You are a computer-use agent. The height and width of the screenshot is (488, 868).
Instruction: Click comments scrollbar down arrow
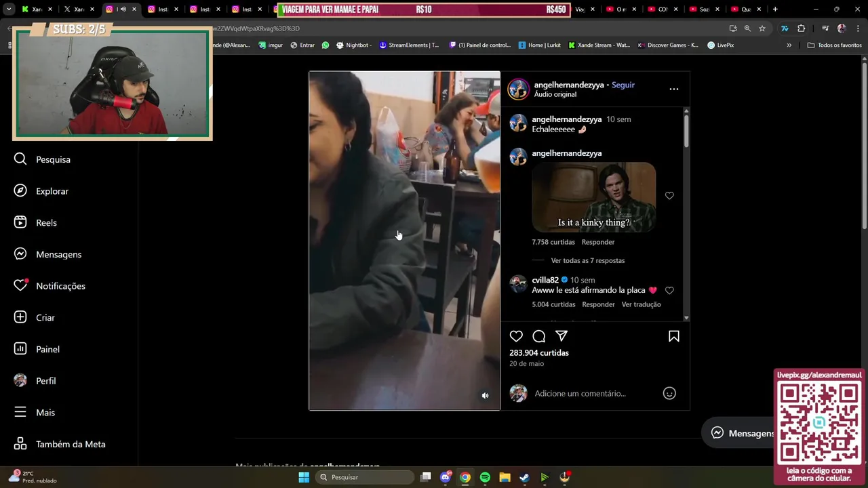coord(686,318)
